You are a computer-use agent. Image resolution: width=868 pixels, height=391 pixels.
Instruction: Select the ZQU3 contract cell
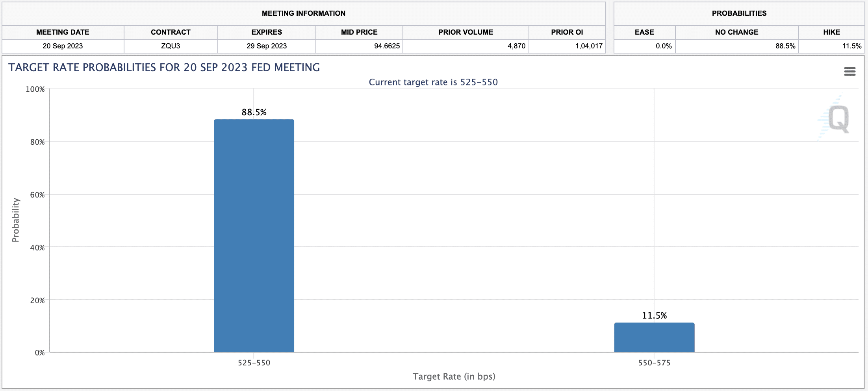click(171, 46)
